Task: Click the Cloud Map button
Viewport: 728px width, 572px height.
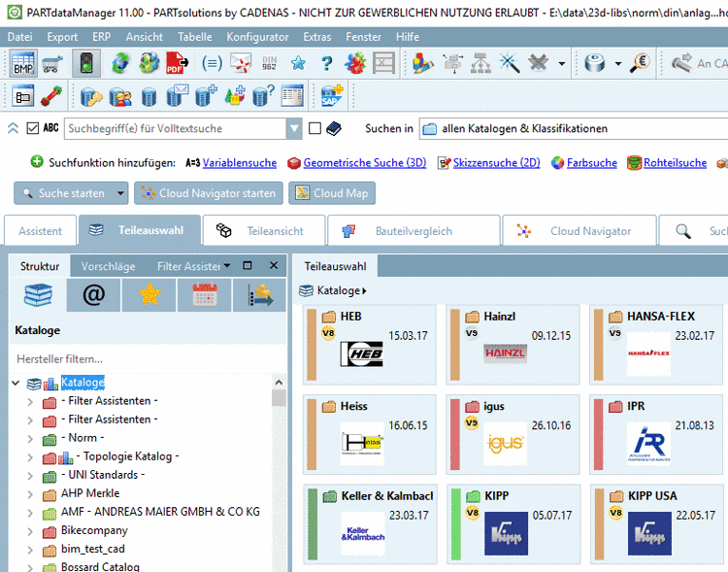Action: click(x=332, y=193)
